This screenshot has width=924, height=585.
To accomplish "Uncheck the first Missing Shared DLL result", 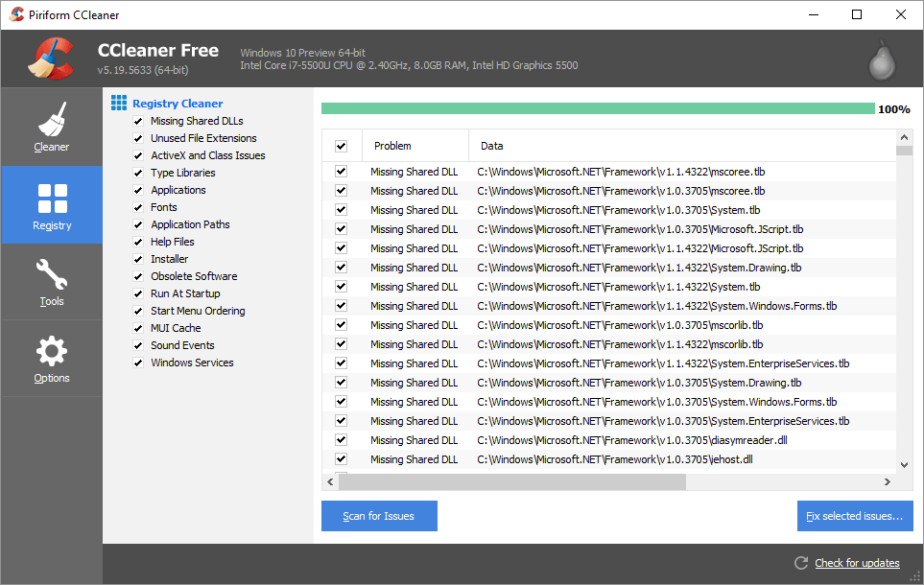I will pyautogui.click(x=342, y=171).
